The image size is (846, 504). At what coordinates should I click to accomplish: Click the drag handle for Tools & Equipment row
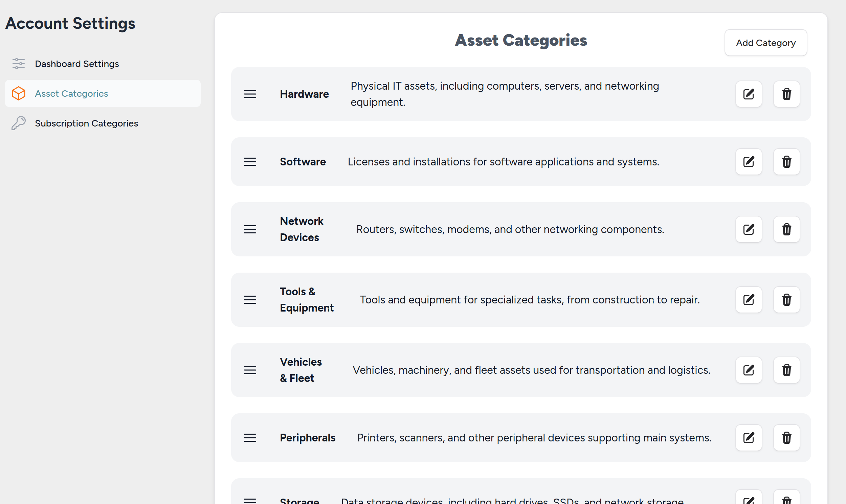pyautogui.click(x=250, y=299)
